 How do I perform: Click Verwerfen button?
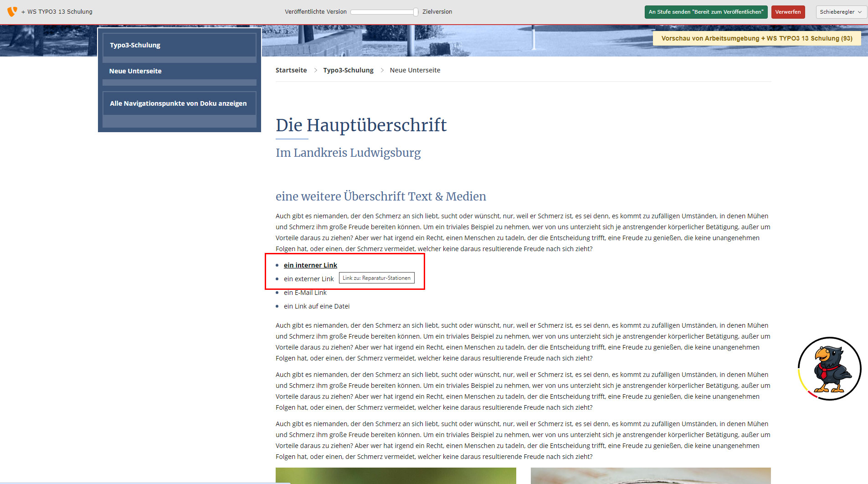pyautogui.click(x=788, y=12)
